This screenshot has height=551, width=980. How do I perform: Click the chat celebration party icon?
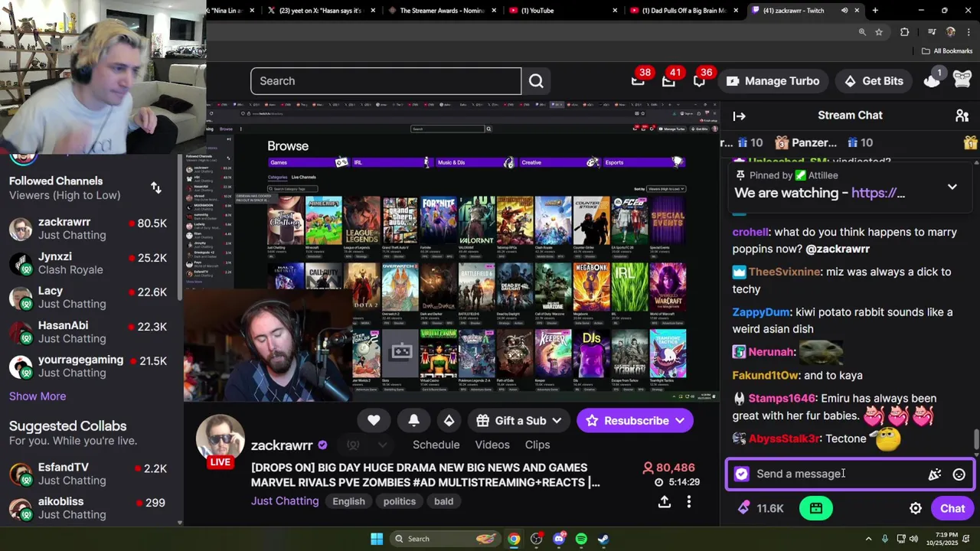point(935,474)
